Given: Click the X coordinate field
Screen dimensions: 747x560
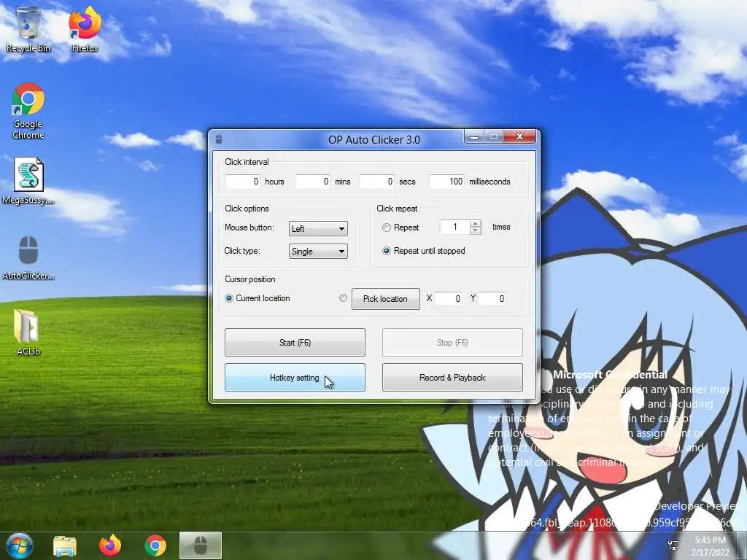Looking at the screenshot, I should (x=449, y=298).
